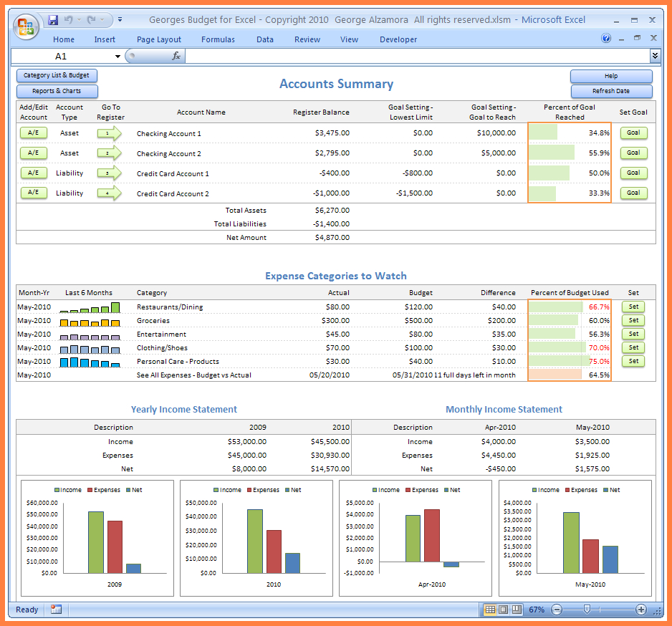Image resolution: width=672 pixels, height=626 pixels.
Task: Click the Save icon on Quick Access Toolbar
Action: click(53, 19)
